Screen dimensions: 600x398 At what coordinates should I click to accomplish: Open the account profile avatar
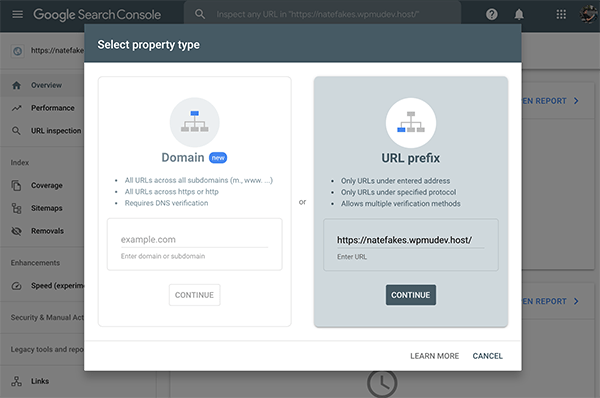589,15
